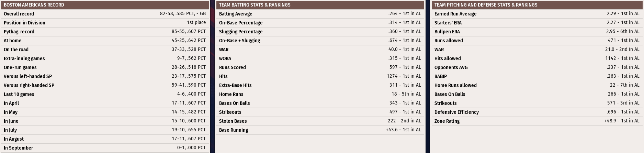Viewport: 644px width, 153px height.
Task: Click the Stolen Bases stat row
Action: (x=320, y=121)
